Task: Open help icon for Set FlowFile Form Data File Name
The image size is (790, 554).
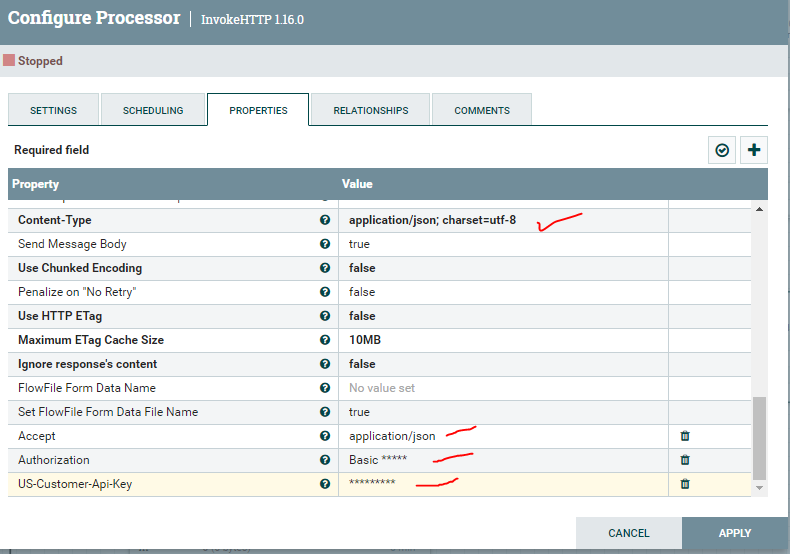Action: tap(325, 412)
